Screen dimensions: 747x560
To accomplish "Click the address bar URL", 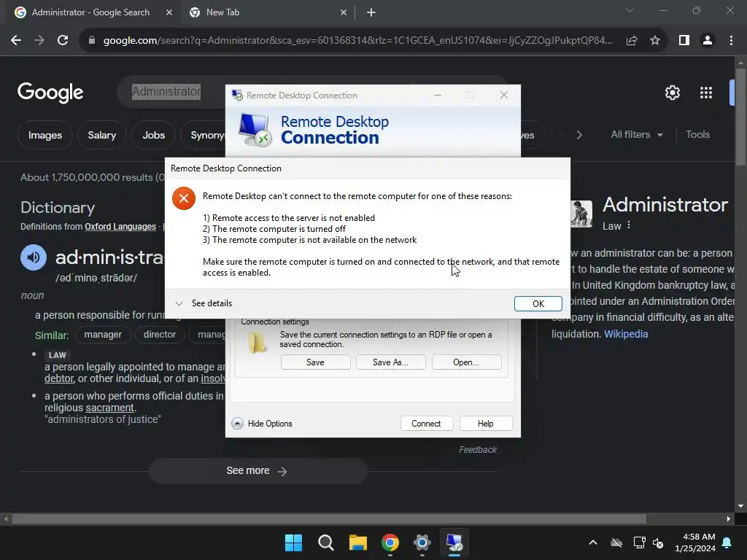I will 357,41.
